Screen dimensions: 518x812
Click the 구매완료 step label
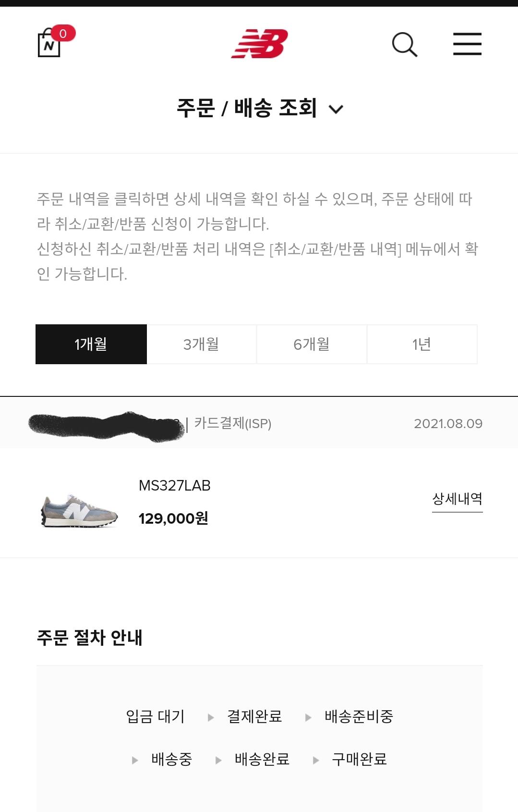pyautogui.click(x=359, y=759)
